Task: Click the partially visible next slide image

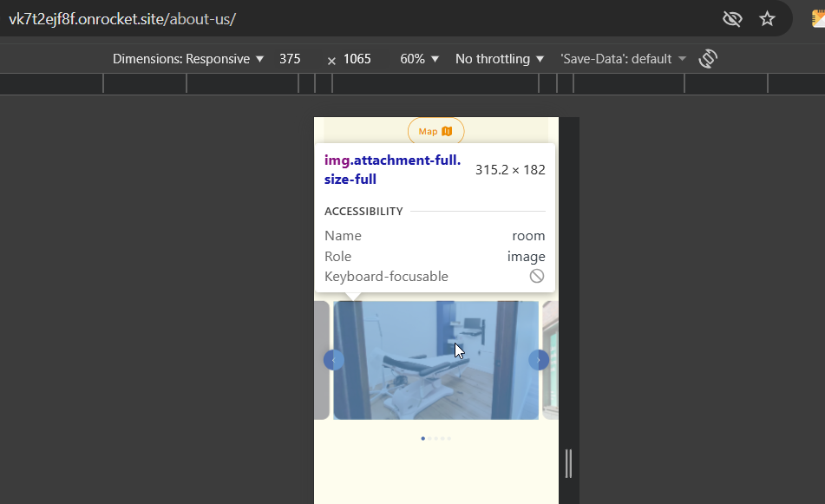Action: (x=550, y=360)
